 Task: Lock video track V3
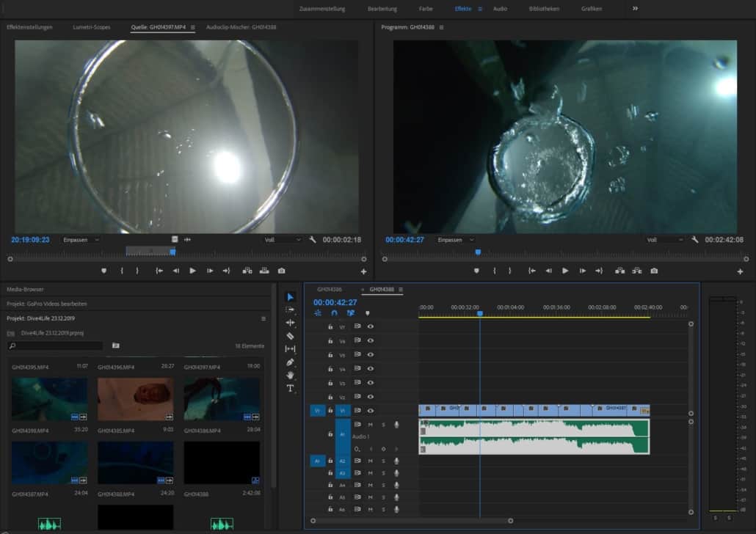pos(330,383)
